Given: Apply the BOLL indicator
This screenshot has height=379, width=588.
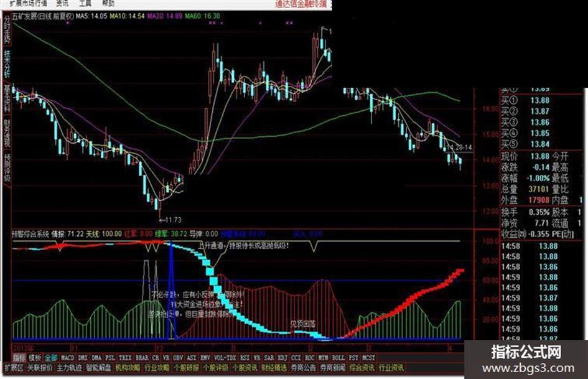Looking at the screenshot, I should (x=338, y=358).
